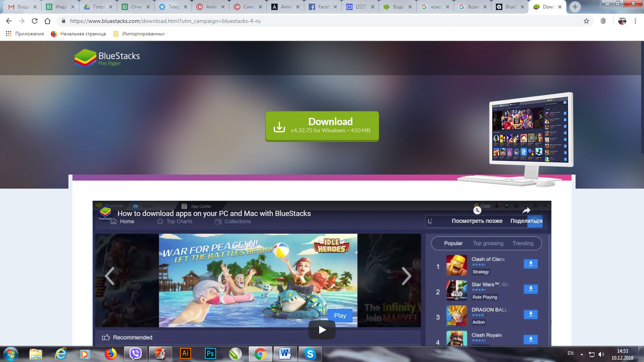
Task: Reload the BlueStacks download page
Action: pyautogui.click(x=35, y=21)
